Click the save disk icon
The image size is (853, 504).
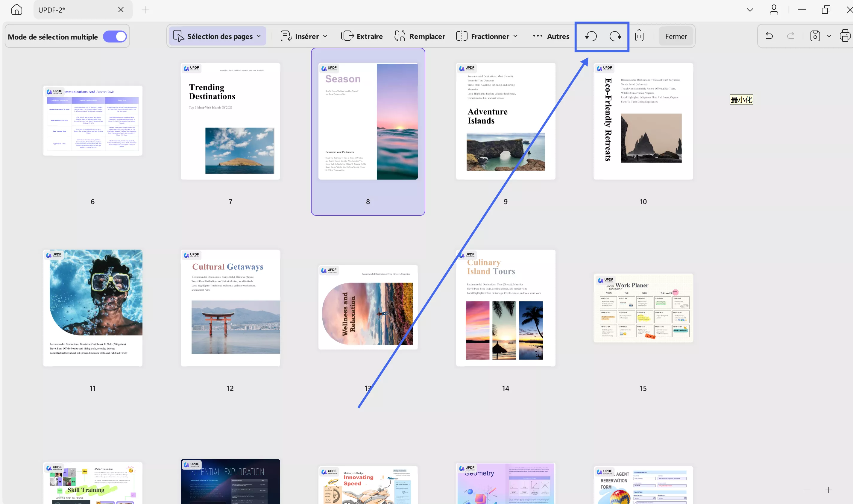point(815,36)
